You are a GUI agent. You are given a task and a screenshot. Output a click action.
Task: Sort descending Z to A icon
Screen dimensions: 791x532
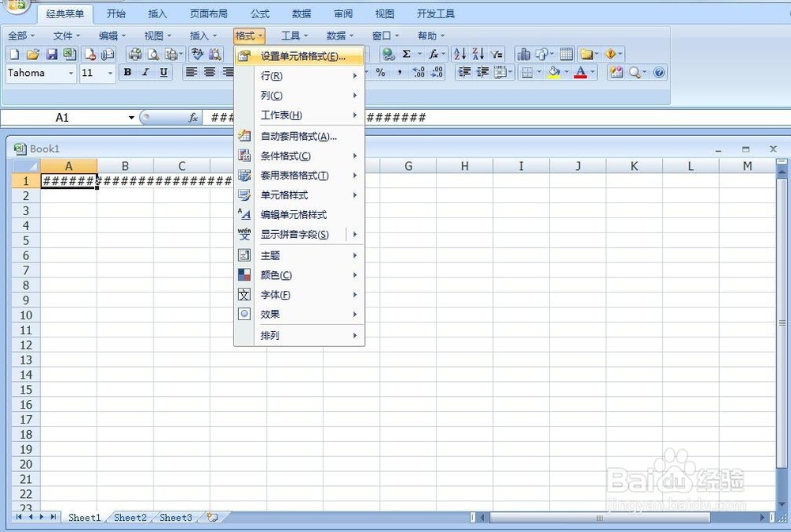pos(479,54)
